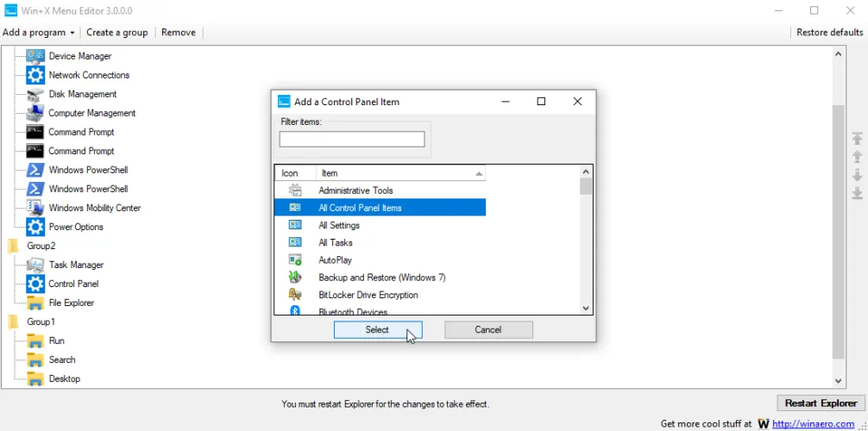This screenshot has width=868, height=431.
Task: Select the Task Manager icon
Action: click(x=35, y=265)
